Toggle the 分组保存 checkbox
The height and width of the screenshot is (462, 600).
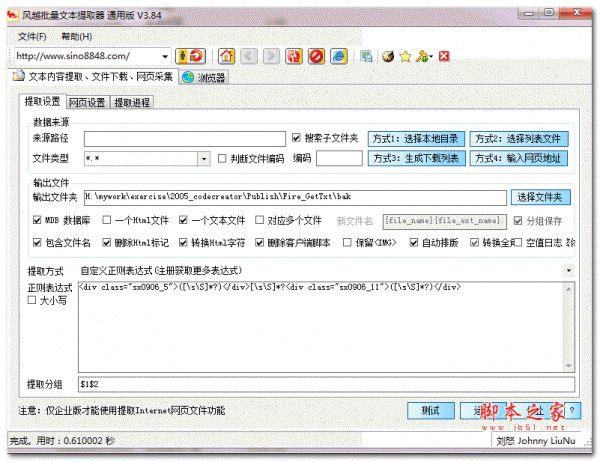[x=518, y=221]
